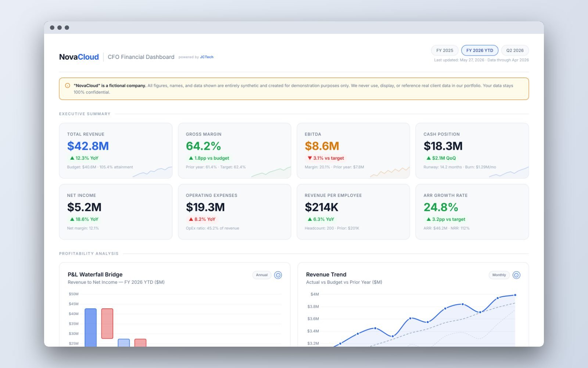
Task: Toggle the Monthly badge on Revenue Trend
Action: 499,275
